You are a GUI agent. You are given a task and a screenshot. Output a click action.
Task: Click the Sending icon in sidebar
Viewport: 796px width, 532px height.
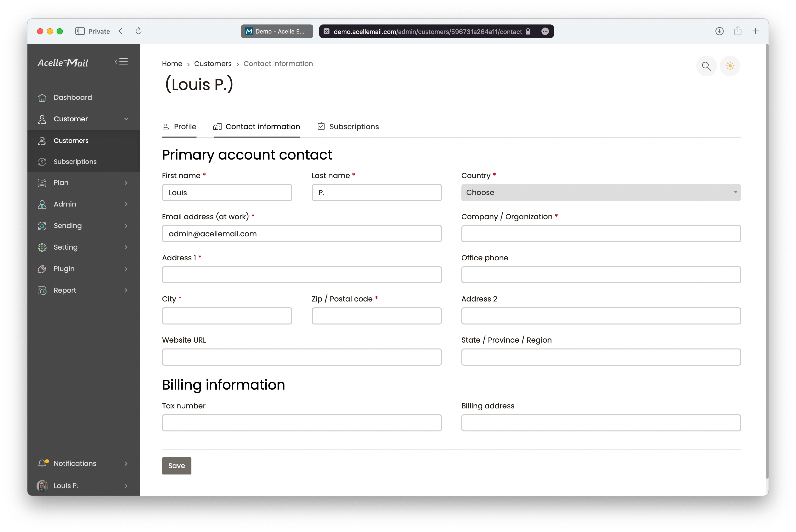pyautogui.click(x=42, y=226)
